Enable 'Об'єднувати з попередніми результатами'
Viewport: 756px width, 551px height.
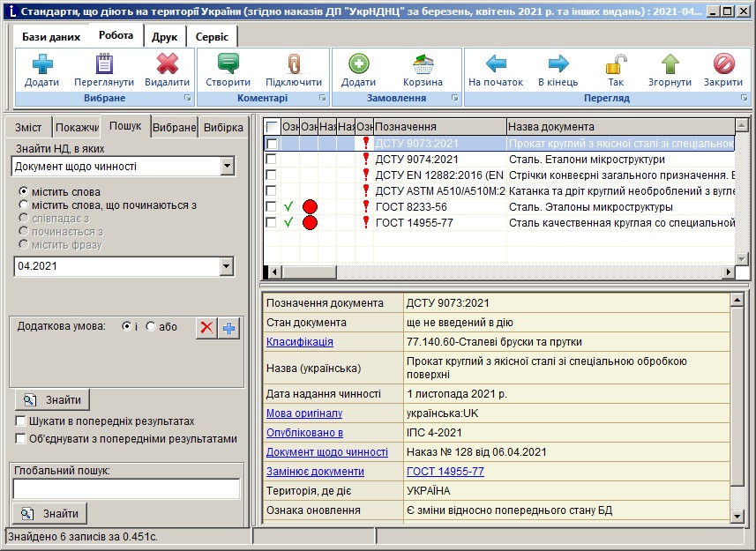click(x=20, y=438)
